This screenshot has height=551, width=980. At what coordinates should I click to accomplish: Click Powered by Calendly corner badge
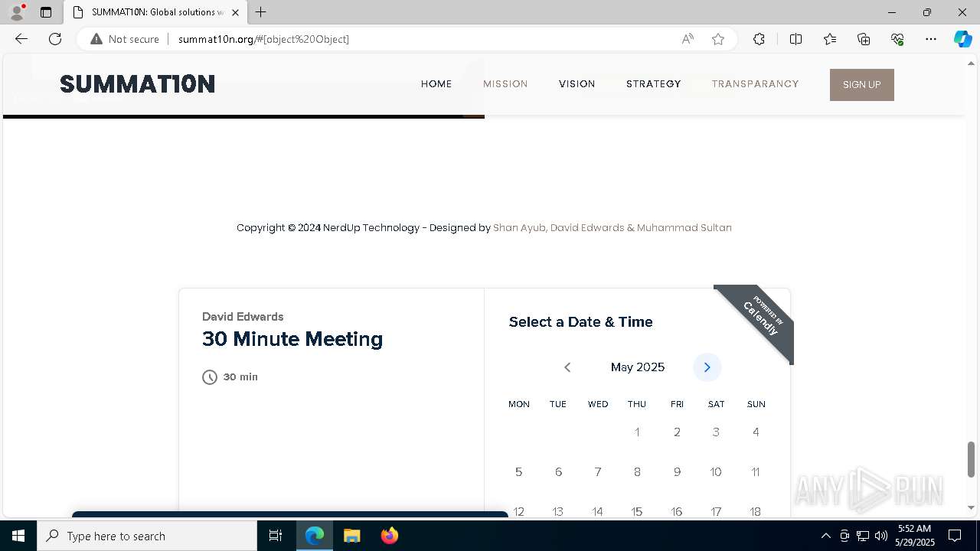[x=762, y=318]
